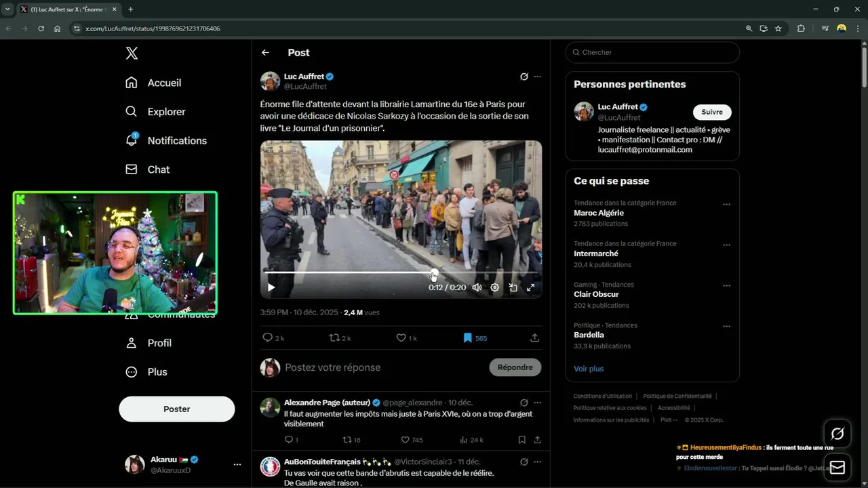Image resolution: width=868 pixels, height=488 pixels.
Task: Share the main post
Action: click(534, 338)
